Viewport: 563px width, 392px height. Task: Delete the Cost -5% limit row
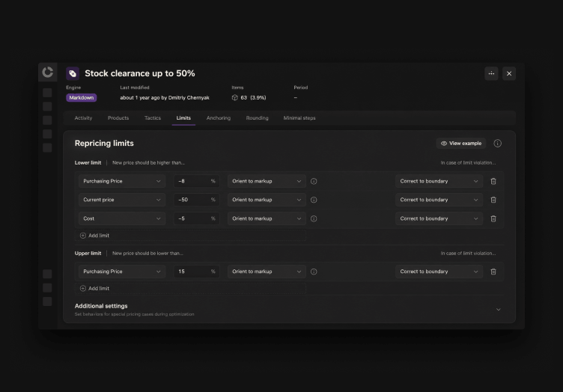click(493, 218)
